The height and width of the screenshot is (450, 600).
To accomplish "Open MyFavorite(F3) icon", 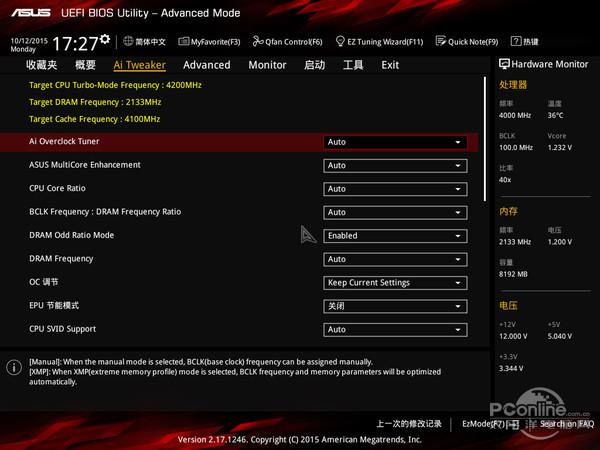I will point(184,41).
